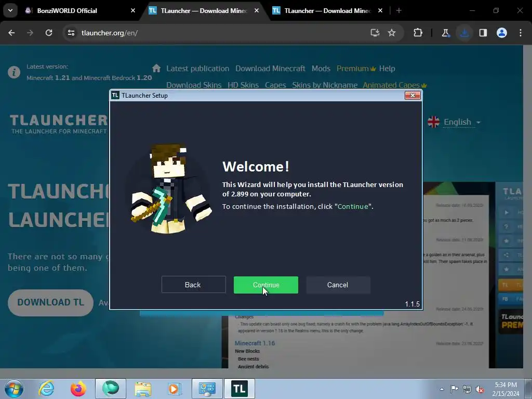Screen dimensions: 532x399
Task: Cancel the TLauncher Setup wizard
Action: pyautogui.click(x=338, y=285)
